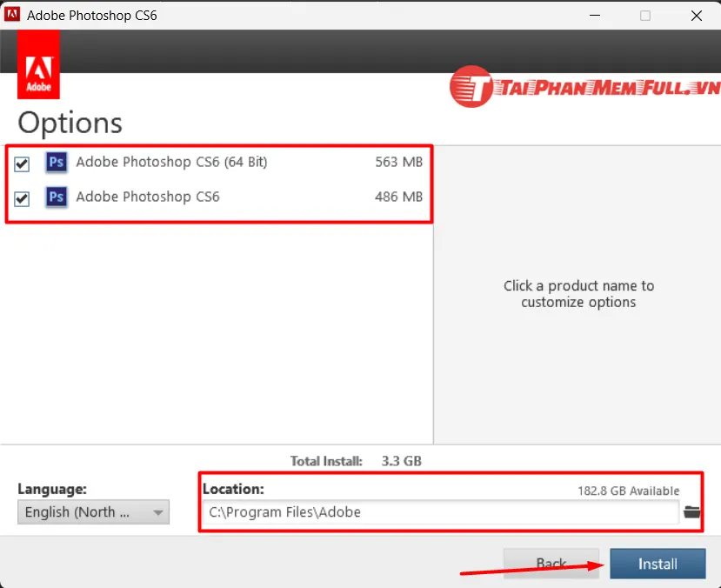Screen dimensions: 721x588
Task: Minimize the installer window
Action: tap(595, 15)
